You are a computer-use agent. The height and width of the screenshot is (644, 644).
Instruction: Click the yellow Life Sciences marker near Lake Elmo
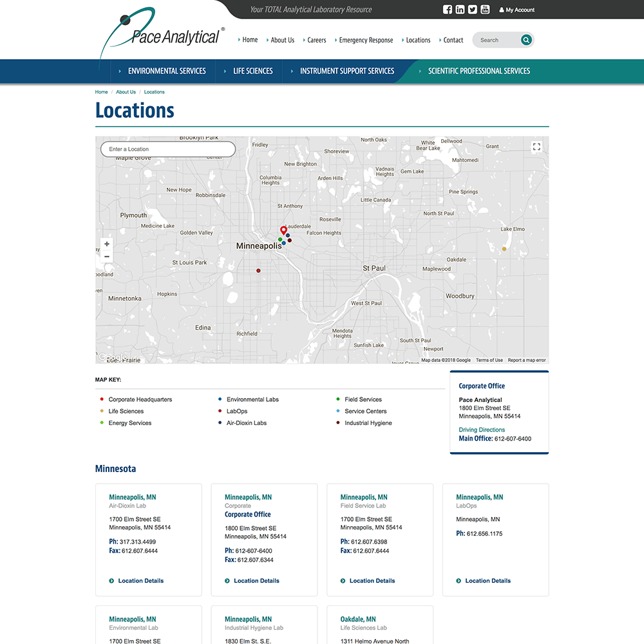[x=504, y=249]
